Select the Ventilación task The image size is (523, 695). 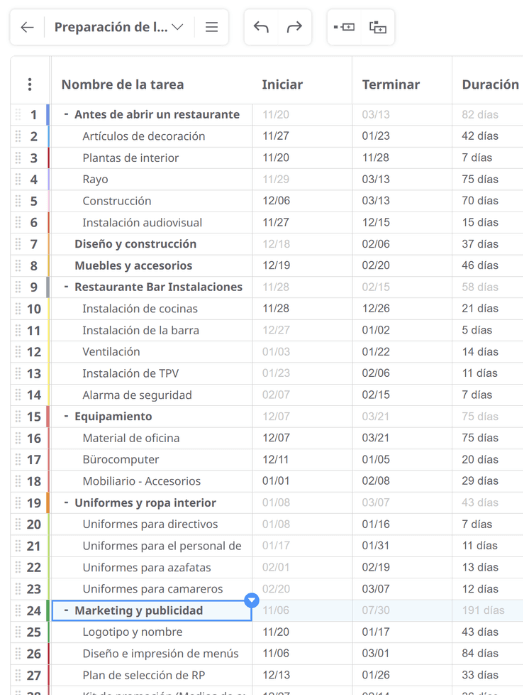111,352
